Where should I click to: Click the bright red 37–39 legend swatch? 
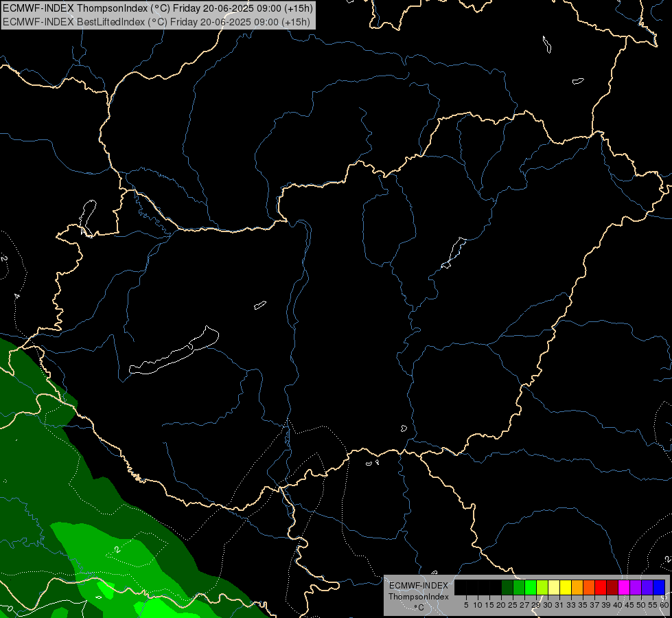click(x=601, y=587)
